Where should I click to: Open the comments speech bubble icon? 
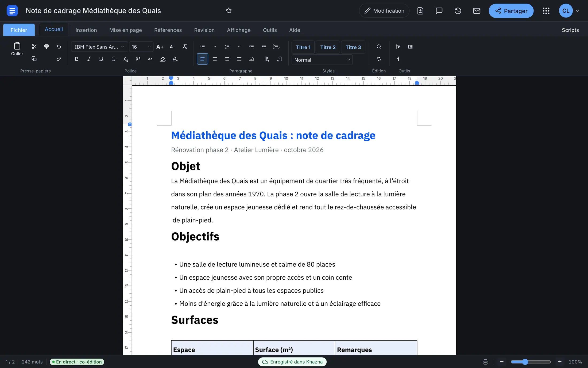pos(439,11)
